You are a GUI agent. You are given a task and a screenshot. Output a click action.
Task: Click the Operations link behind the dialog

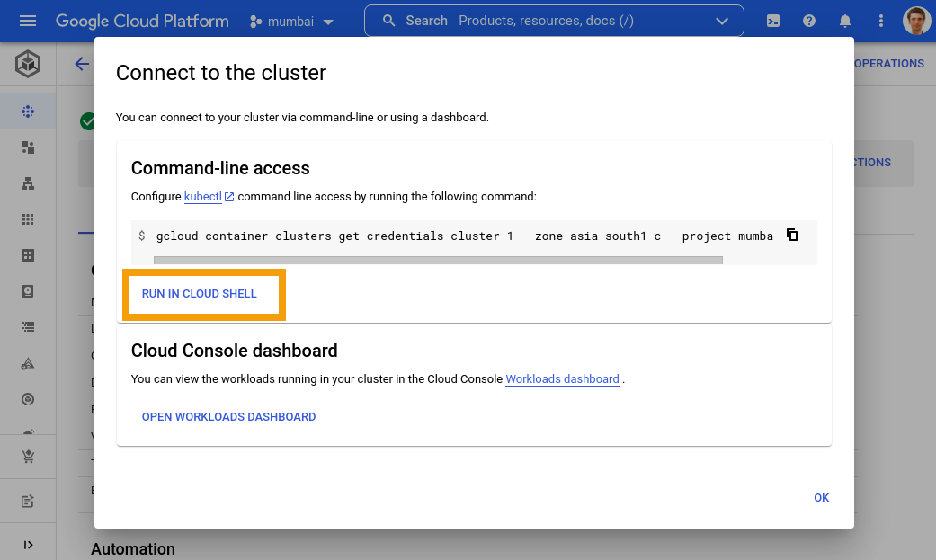point(889,63)
